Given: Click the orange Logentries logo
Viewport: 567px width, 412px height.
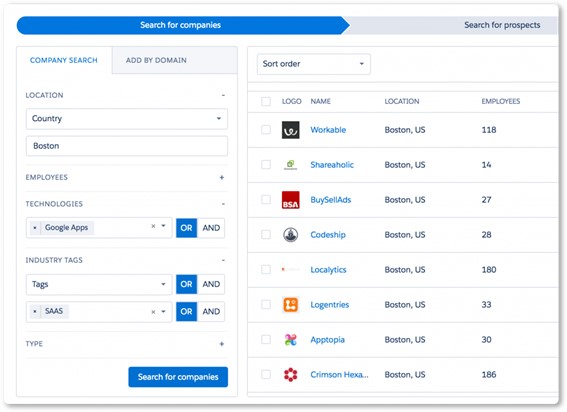Looking at the screenshot, I should click(290, 305).
